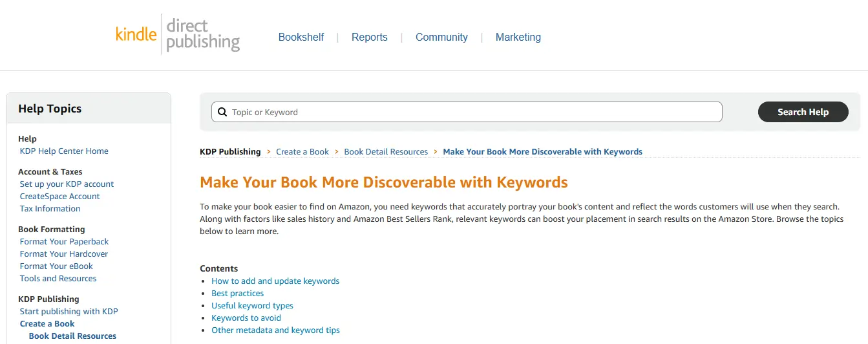Jump to Best practices section
The height and width of the screenshot is (344, 868).
click(x=237, y=293)
